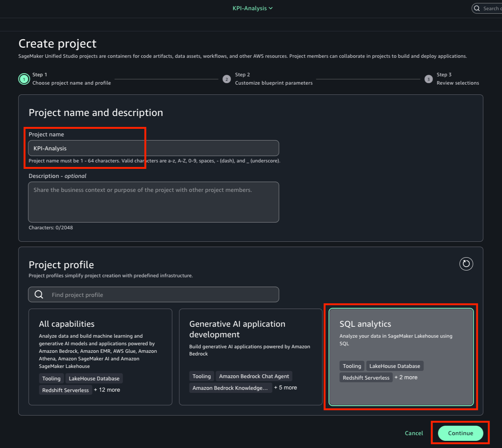The height and width of the screenshot is (448, 502).
Task: Click the 'Create project' page heading
Action: pos(57,43)
